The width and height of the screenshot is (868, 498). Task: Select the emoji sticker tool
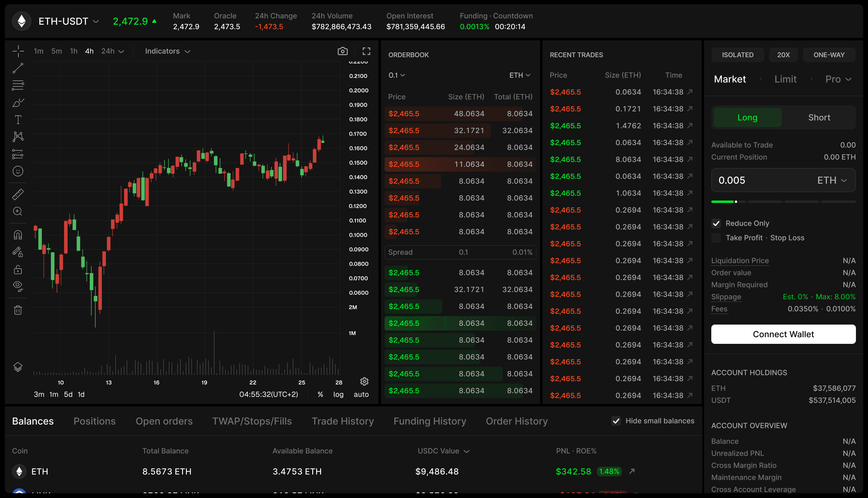(18, 171)
